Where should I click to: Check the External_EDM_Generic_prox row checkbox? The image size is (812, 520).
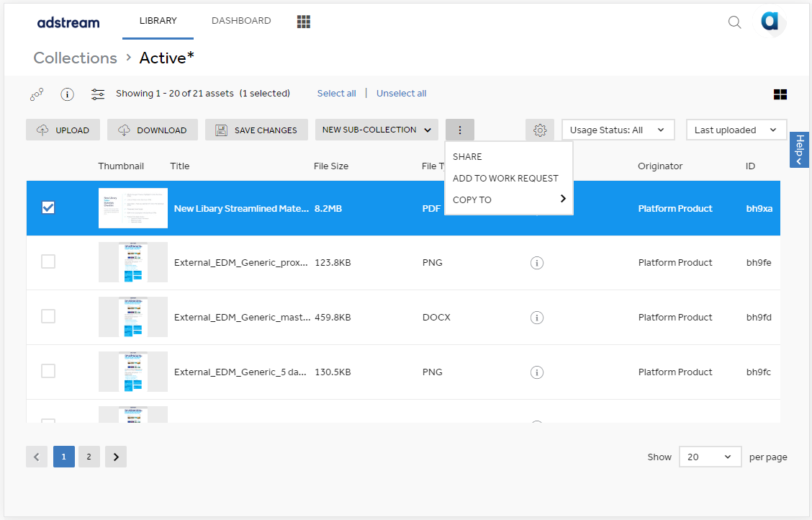pos(48,261)
